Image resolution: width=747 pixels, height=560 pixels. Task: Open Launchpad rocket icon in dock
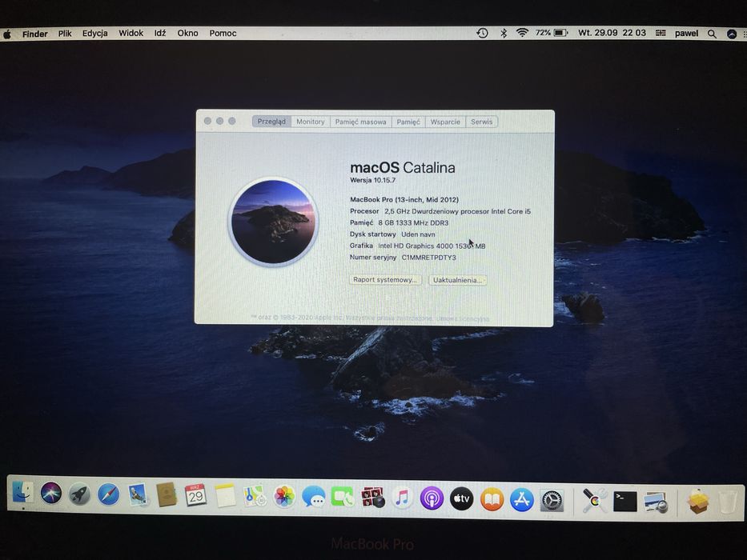tap(79, 494)
